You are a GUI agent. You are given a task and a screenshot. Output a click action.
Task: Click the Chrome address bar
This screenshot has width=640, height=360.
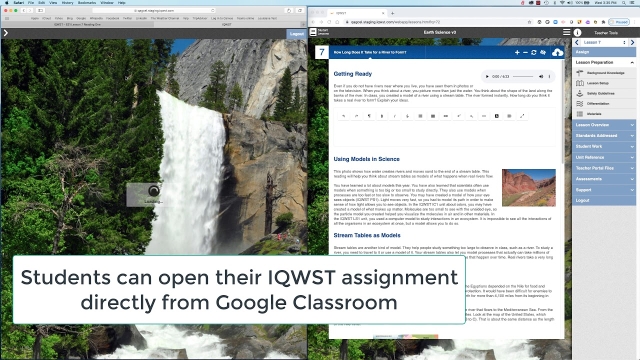[x=437, y=22]
